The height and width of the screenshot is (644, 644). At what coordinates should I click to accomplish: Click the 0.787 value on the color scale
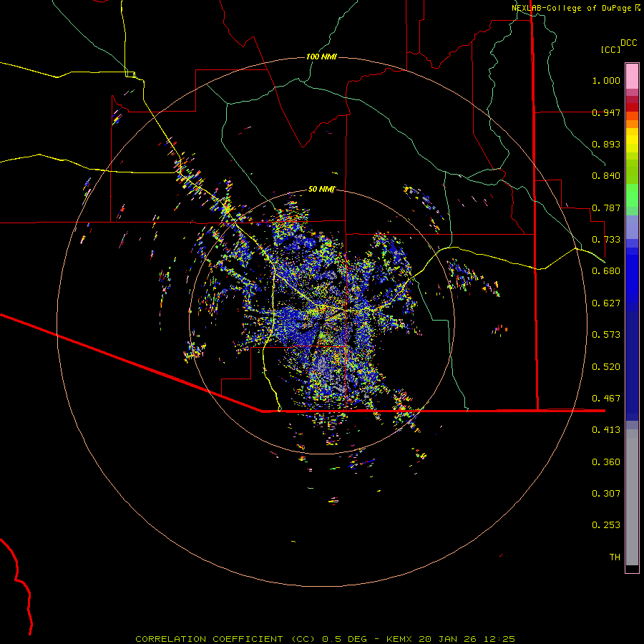[x=606, y=208]
